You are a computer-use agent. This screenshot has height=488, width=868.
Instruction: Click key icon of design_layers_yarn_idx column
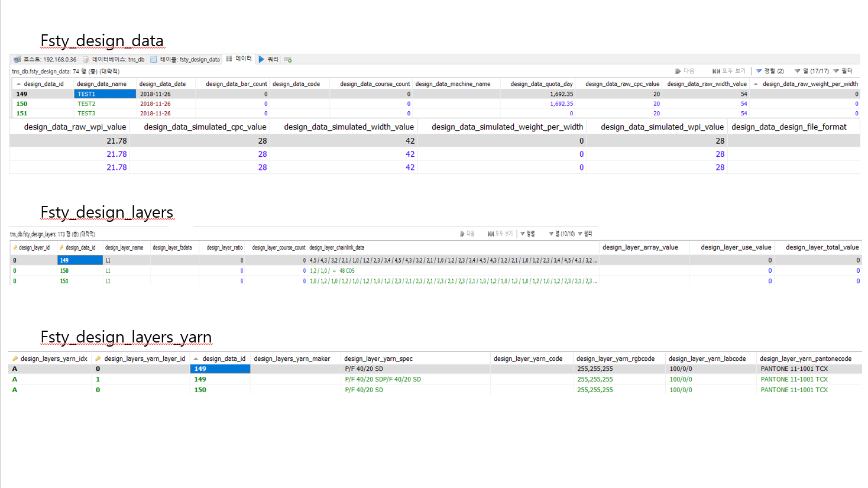(15, 358)
